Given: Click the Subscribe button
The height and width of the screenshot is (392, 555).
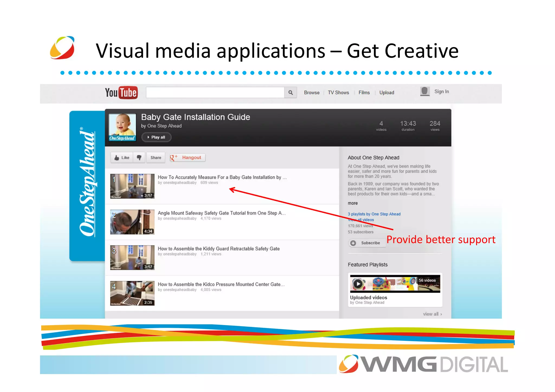Looking at the screenshot, I should click(x=367, y=243).
